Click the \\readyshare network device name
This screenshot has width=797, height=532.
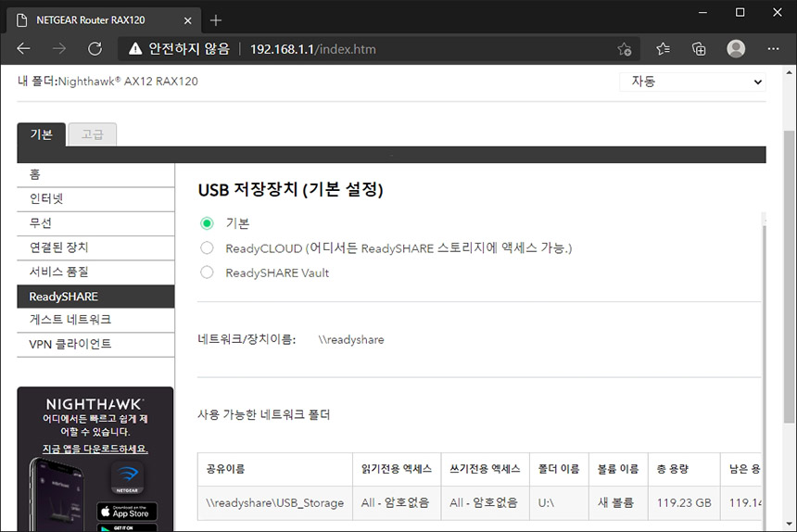click(351, 340)
